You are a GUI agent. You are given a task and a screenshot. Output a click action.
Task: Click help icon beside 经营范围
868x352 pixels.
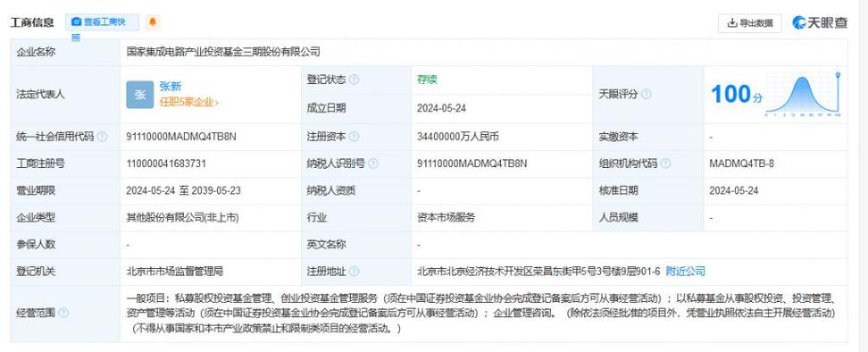63,314
